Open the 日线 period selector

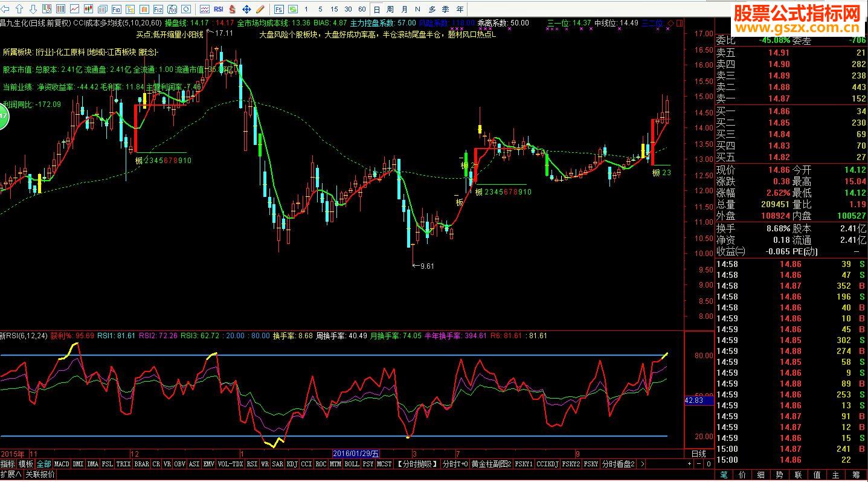coord(699,454)
